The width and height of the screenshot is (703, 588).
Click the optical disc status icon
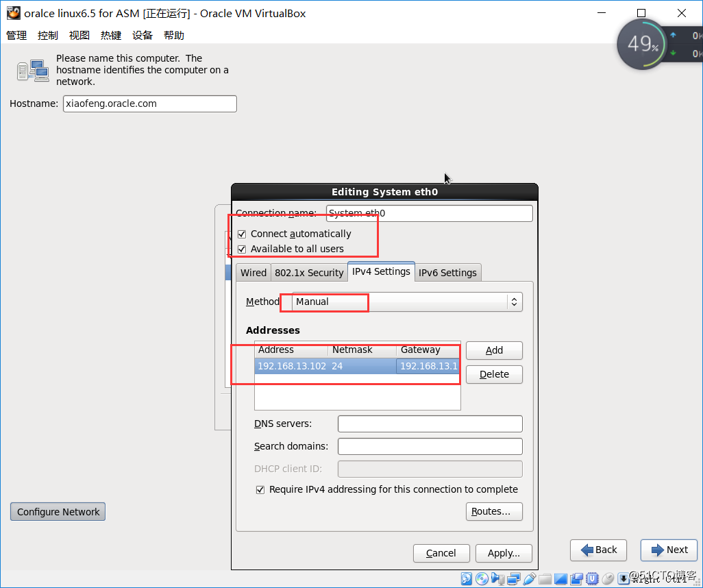click(x=482, y=578)
